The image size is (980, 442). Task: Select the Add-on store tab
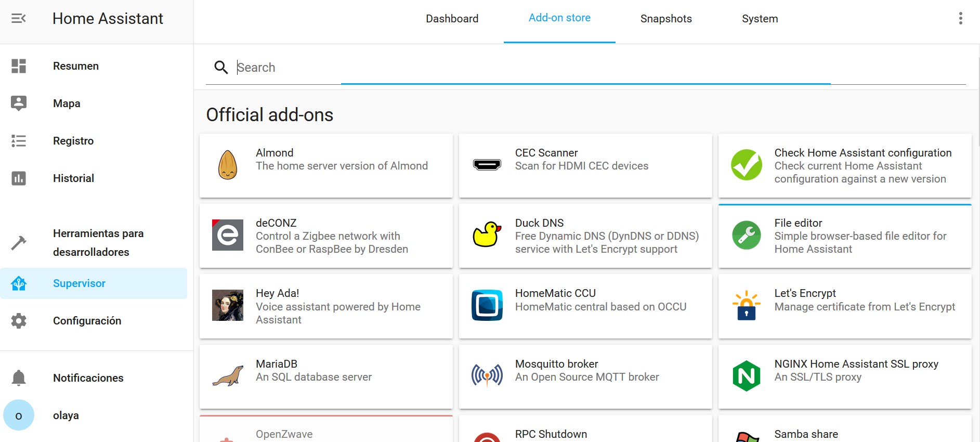click(559, 18)
